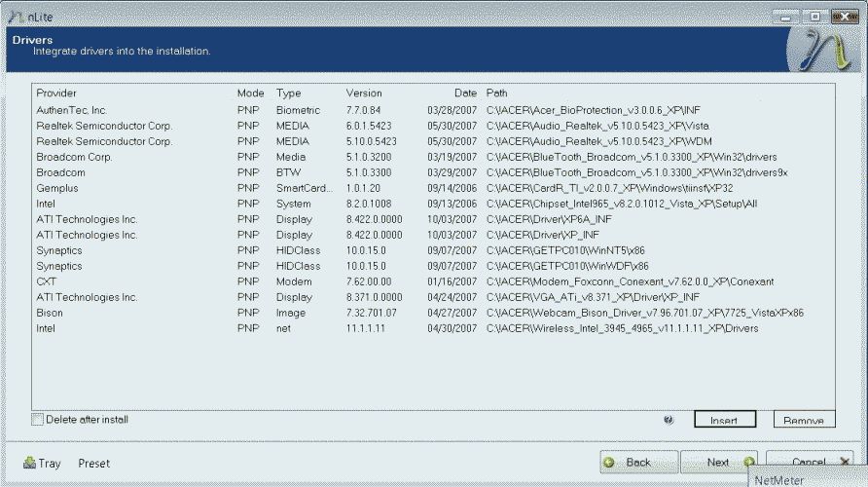
Task: Click version 7.32.701.07 cell
Action: point(372,313)
